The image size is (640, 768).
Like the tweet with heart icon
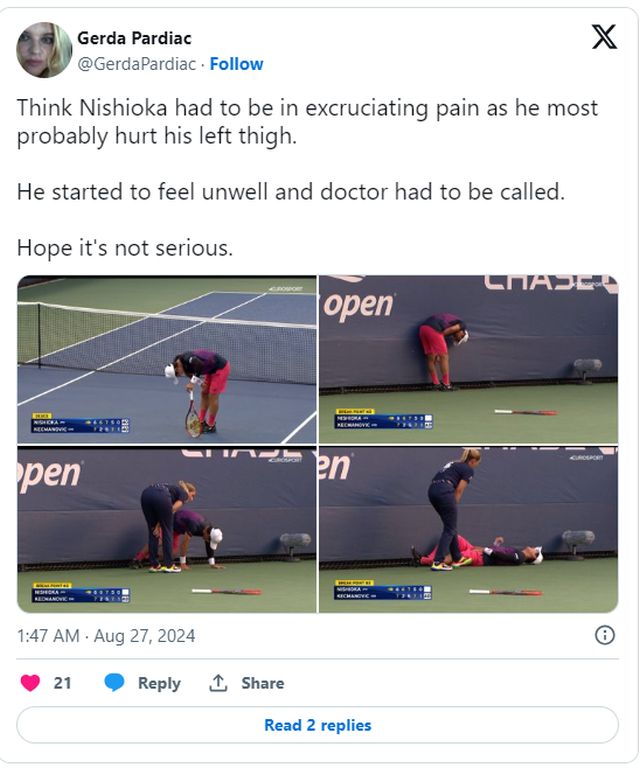point(30,683)
